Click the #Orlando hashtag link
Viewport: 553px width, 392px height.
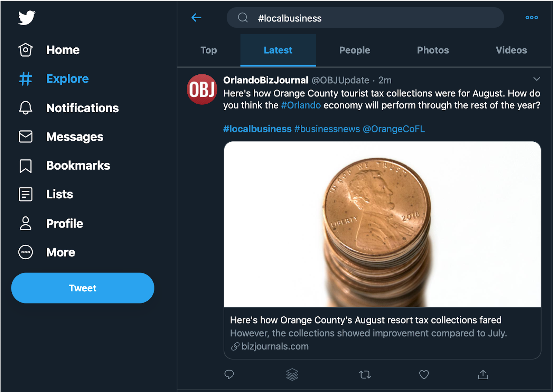301,105
